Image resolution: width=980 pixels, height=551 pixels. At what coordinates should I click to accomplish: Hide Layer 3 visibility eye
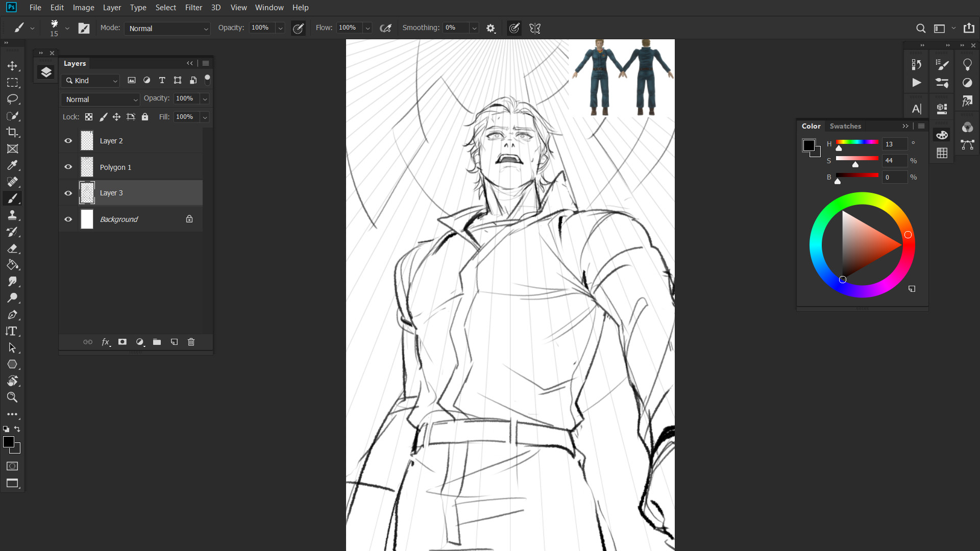68,193
